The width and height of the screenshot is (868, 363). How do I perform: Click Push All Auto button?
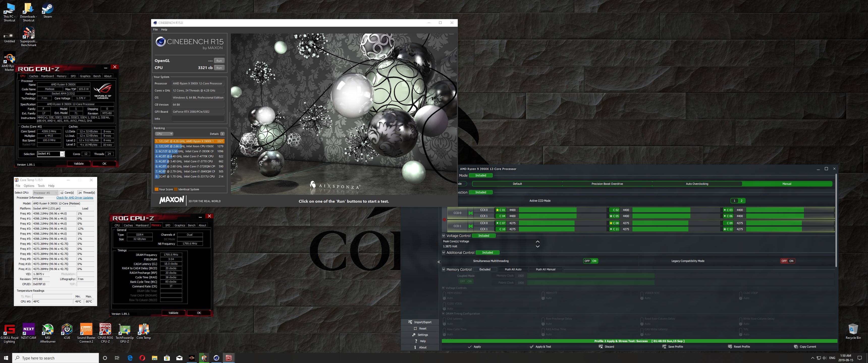click(x=513, y=269)
